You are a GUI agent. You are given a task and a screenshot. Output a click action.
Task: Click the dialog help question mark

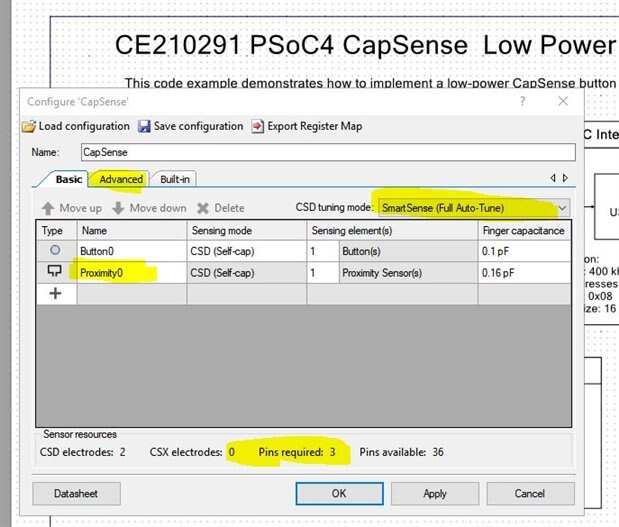(523, 101)
